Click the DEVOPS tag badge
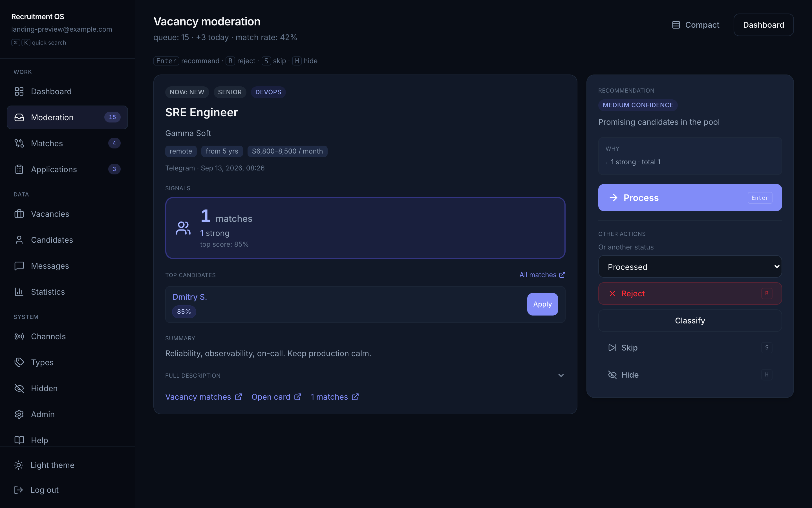This screenshot has height=508, width=812. coord(268,92)
